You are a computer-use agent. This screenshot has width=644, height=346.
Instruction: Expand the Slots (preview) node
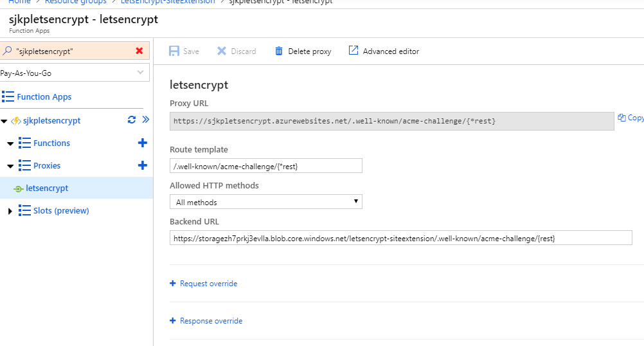pyautogui.click(x=10, y=211)
